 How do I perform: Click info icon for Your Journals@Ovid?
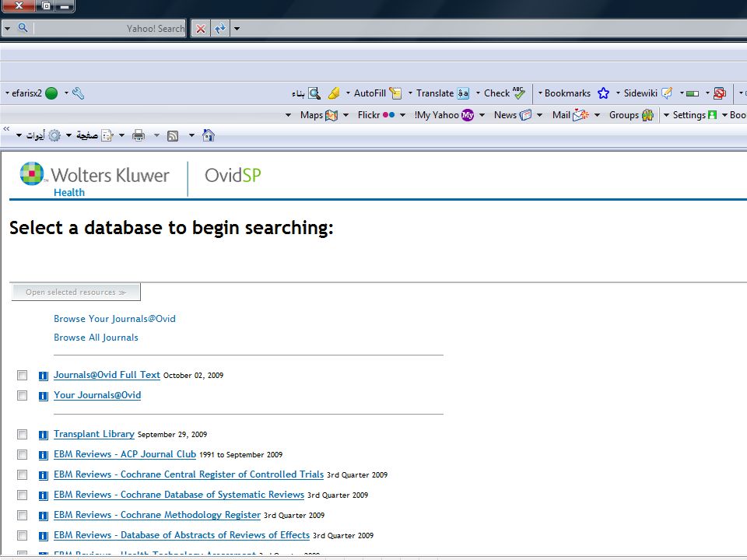[44, 396]
